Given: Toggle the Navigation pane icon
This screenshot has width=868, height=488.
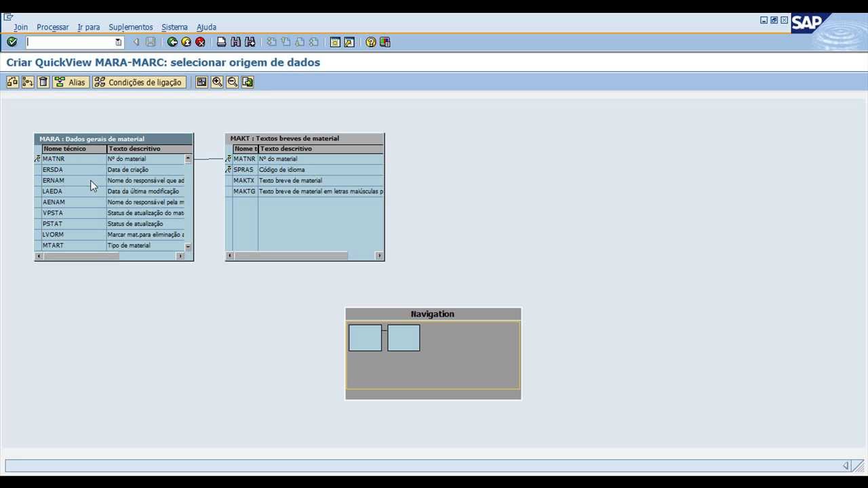Looking at the screenshot, I should pos(201,82).
